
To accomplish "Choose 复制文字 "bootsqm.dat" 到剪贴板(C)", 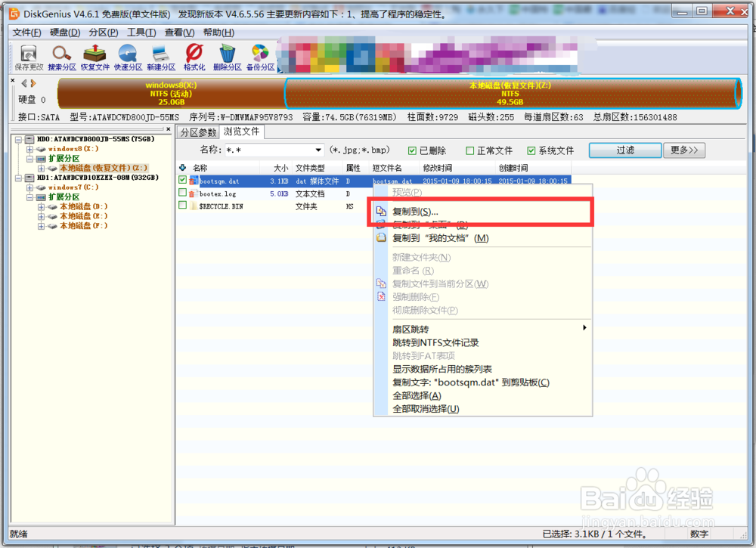I will [483, 382].
